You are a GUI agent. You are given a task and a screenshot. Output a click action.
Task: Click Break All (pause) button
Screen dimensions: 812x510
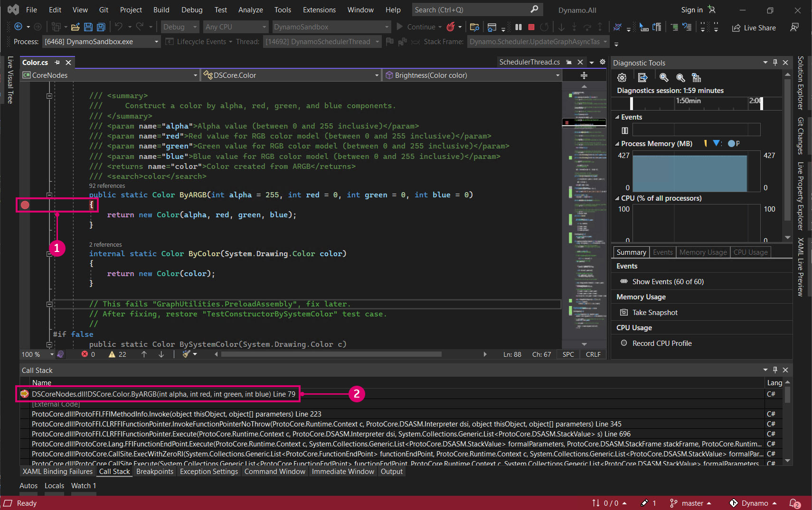coord(519,27)
